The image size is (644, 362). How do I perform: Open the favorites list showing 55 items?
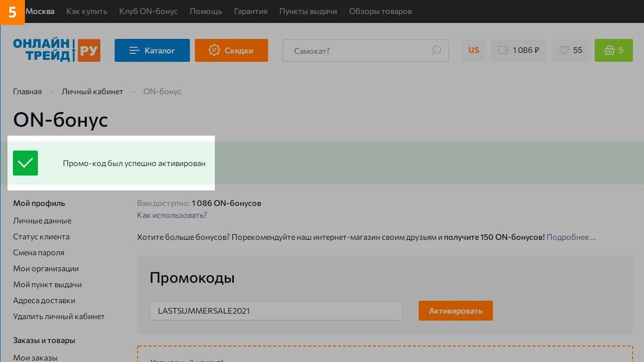(x=570, y=50)
